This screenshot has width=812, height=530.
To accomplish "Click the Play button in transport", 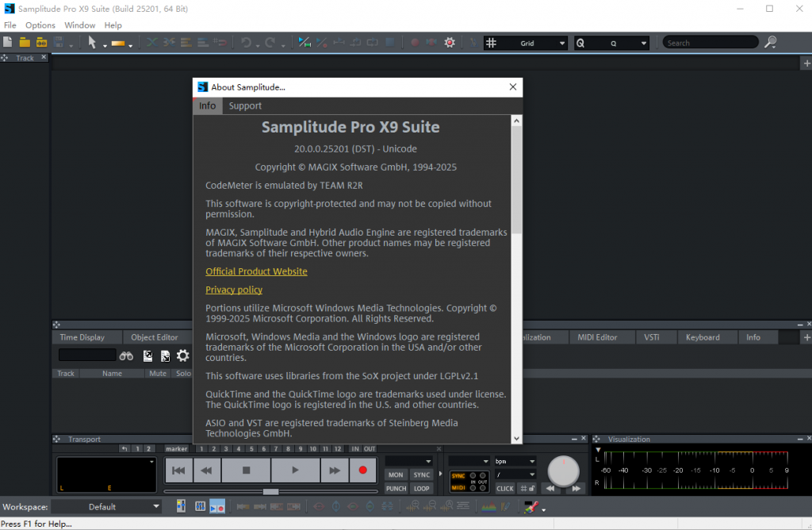I will [295, 470].
